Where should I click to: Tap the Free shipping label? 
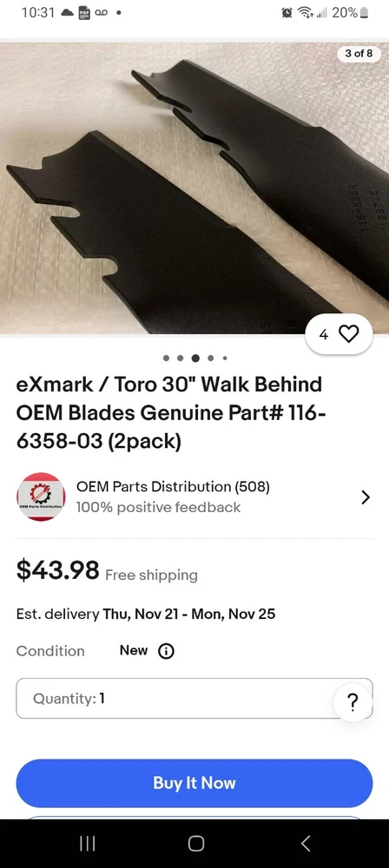click(x=151, y=575)
